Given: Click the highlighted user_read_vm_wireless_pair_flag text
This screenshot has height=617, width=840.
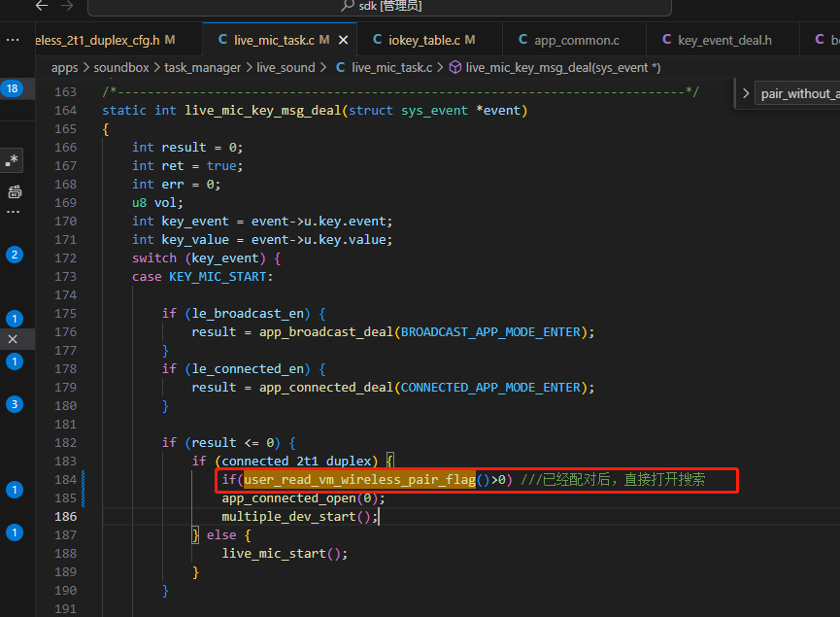Looking at the screenshot, I should pyautogui.click(x=359, y=480).
